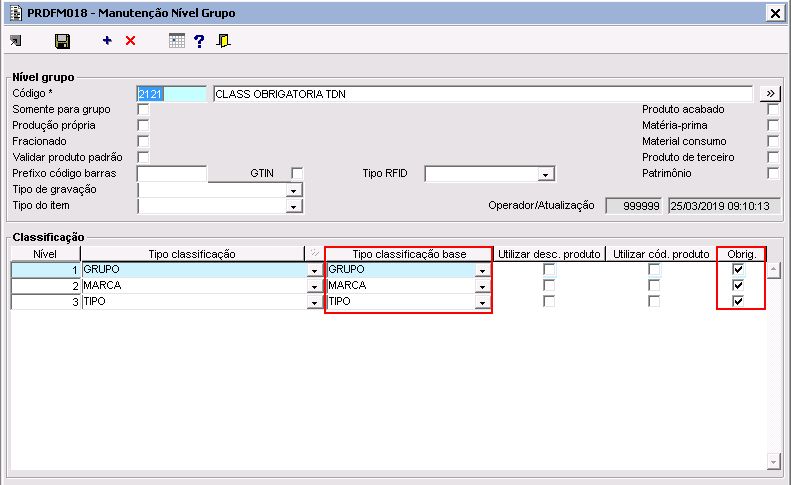The width and height of the screenshot is (791, 485).
Task: Click the Utilizar cód. produto column header
Action: tap(661, 254)
